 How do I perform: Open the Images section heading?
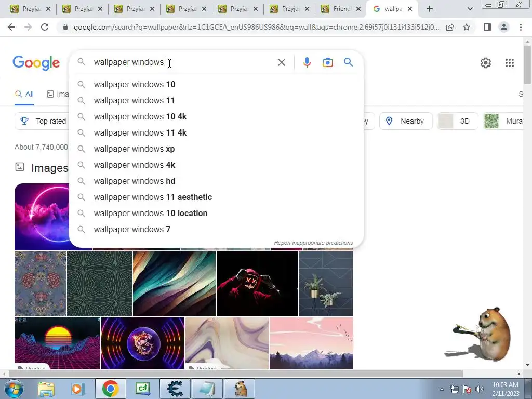point(49,168)
